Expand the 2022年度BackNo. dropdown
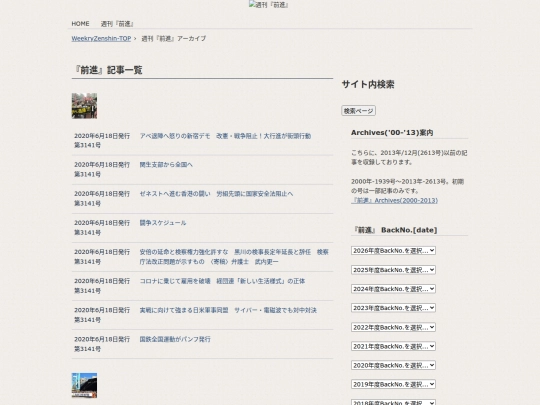540x405 pixels. point(393,327)
